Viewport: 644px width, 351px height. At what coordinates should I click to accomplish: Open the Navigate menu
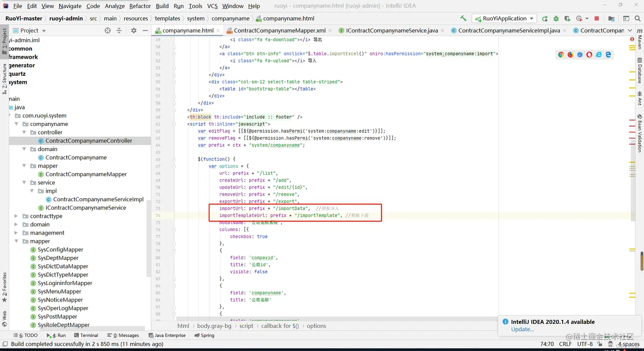[x=70, y=6]
